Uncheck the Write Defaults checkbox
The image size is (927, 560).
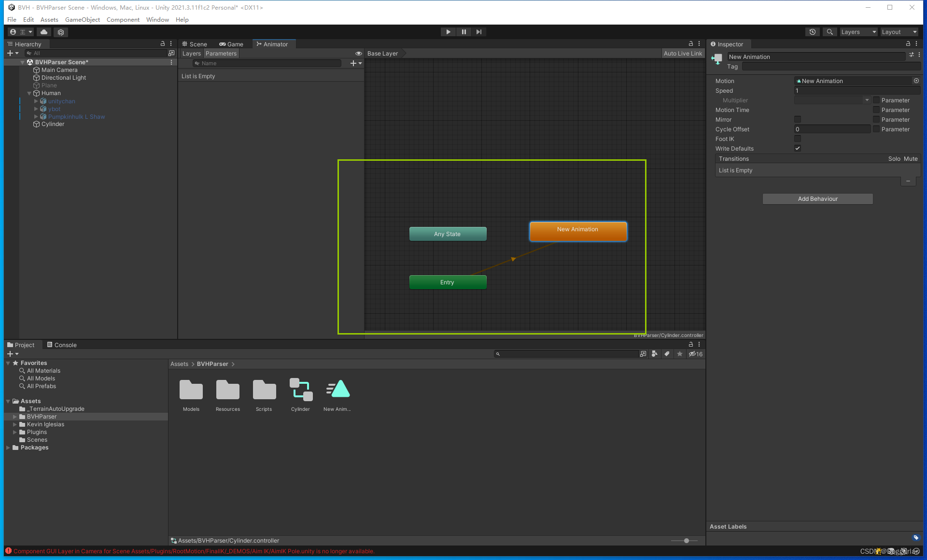(x=798, y=149)
